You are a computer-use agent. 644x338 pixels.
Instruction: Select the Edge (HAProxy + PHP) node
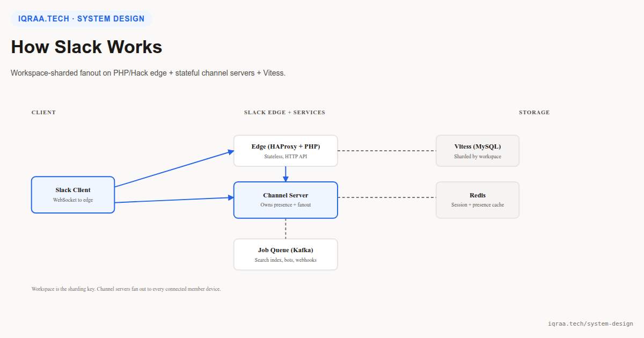[286, 151]
